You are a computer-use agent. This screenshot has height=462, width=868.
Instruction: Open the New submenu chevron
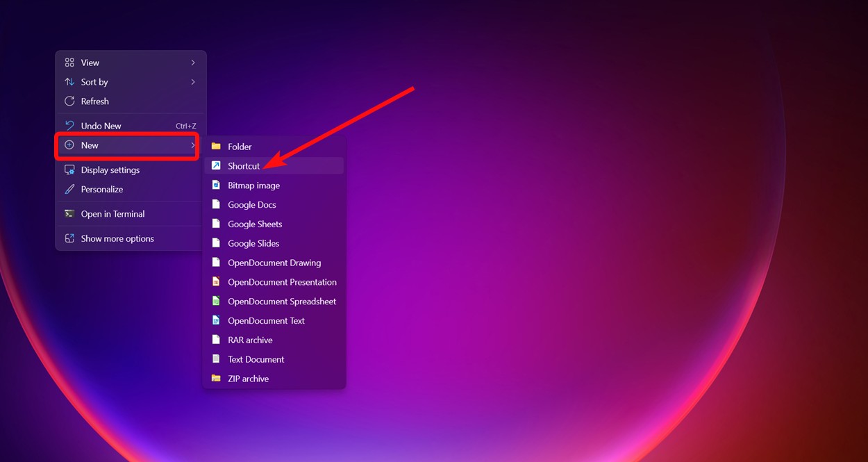coord(193,145)
